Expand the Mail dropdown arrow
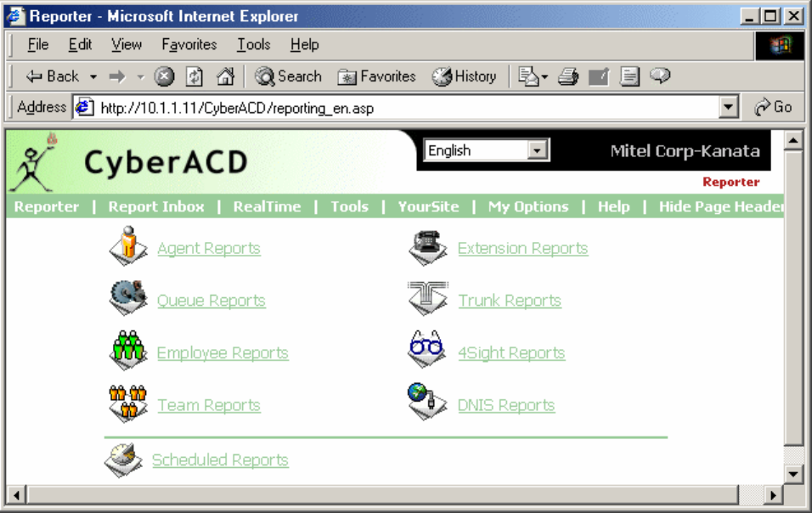The image size is (812, 513). [544, 77]
